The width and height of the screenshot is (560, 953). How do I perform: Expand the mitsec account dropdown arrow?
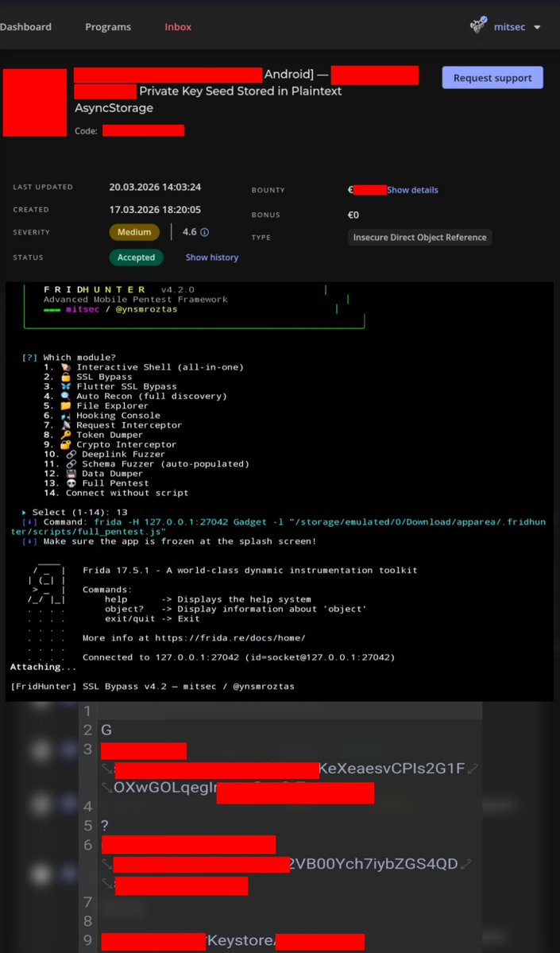tap(537, 28)
